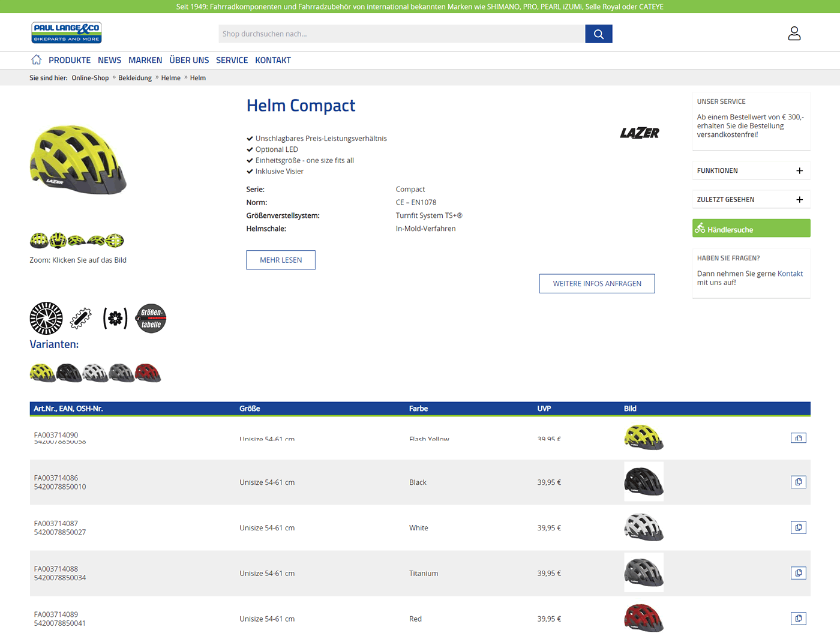This screenshot has width=840, height=636.
Task: Open White helmet image in table
Action: click(644, 527)
